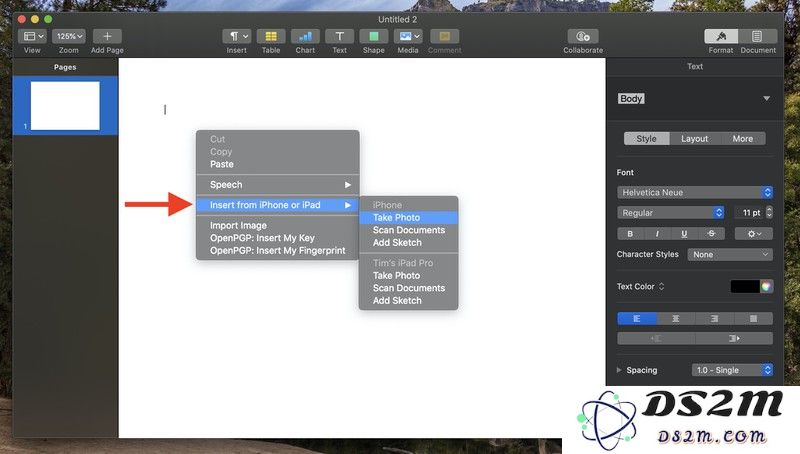Open Character Styles None dropdown

click(730, 254)
